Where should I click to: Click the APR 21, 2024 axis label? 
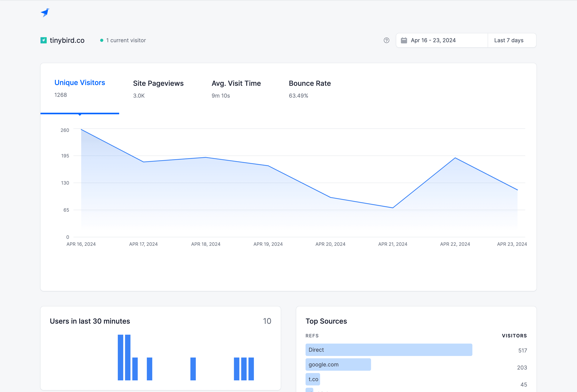[x=393, y=244]
